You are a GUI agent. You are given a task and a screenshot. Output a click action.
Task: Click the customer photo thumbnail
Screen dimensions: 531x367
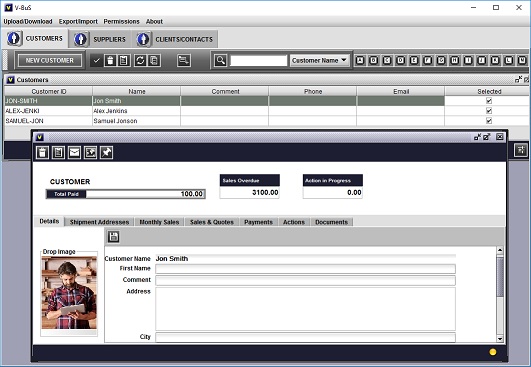(69, 293)
